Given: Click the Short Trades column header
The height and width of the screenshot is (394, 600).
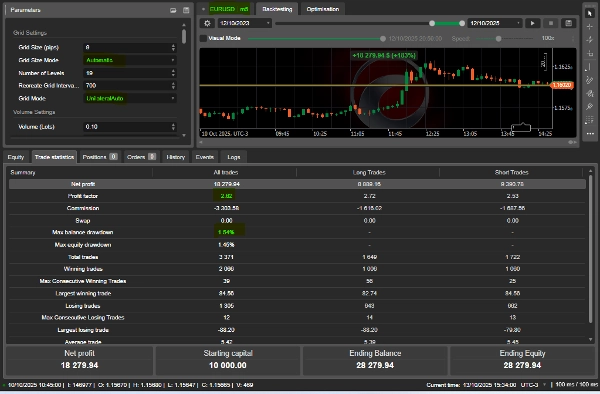Looking at the screenshot, I should (x=512, y=173).
